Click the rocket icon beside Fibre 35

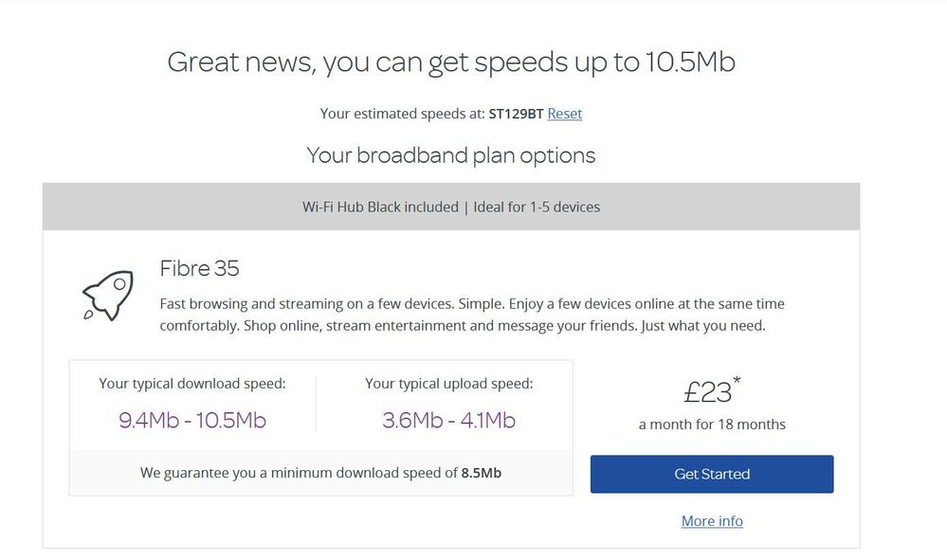click(x=108, y=296)
